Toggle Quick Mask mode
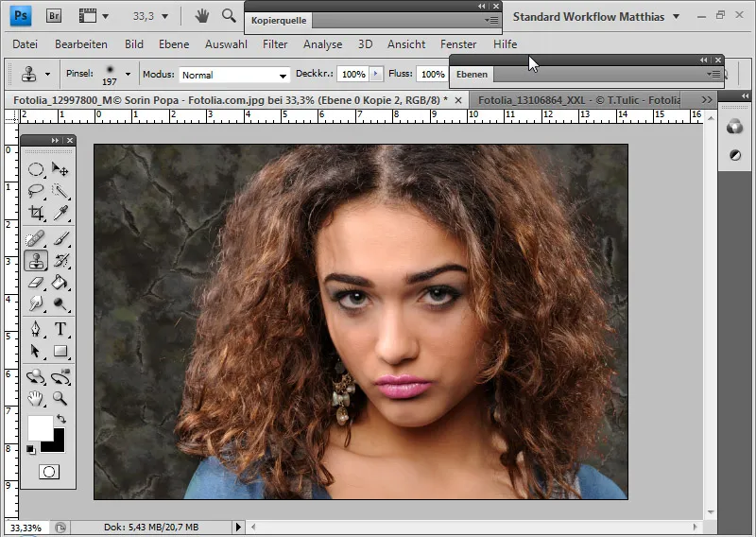Viewport: 756px width, 537px height. [49, 472]
